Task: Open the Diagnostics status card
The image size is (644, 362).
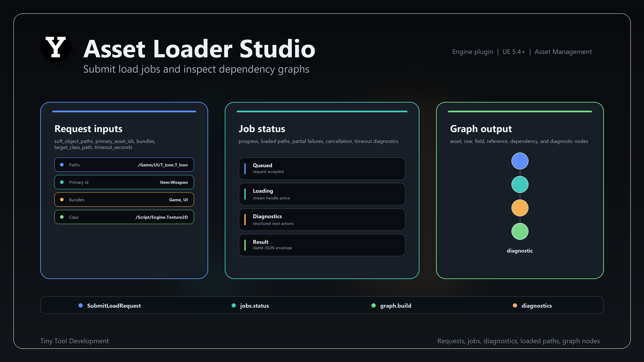Action: click(322, 220)
